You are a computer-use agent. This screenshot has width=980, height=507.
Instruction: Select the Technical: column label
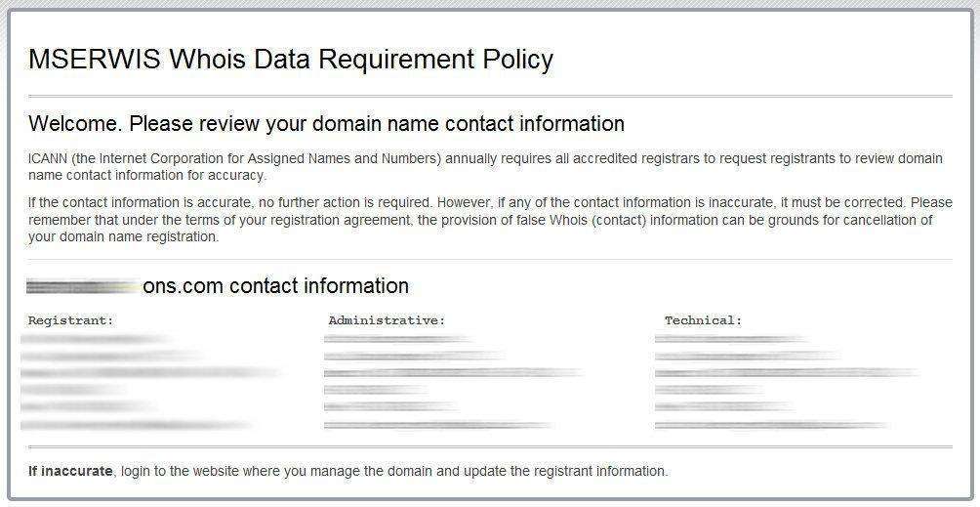(703, 320)
